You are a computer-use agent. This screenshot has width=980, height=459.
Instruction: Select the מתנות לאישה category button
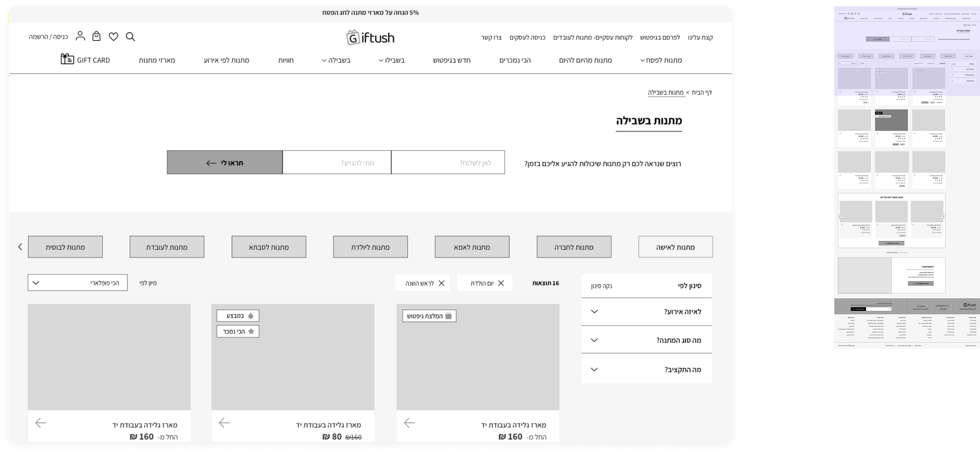pyautogui.click(x=675, y=247)
